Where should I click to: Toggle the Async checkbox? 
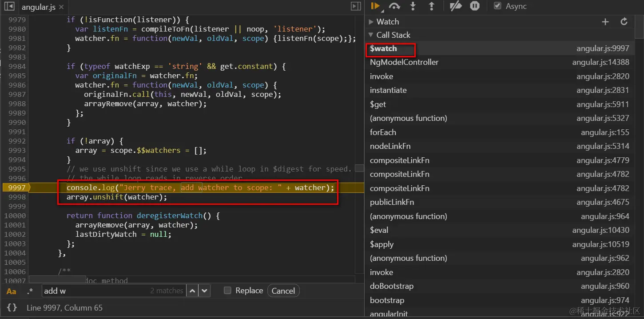497,6
